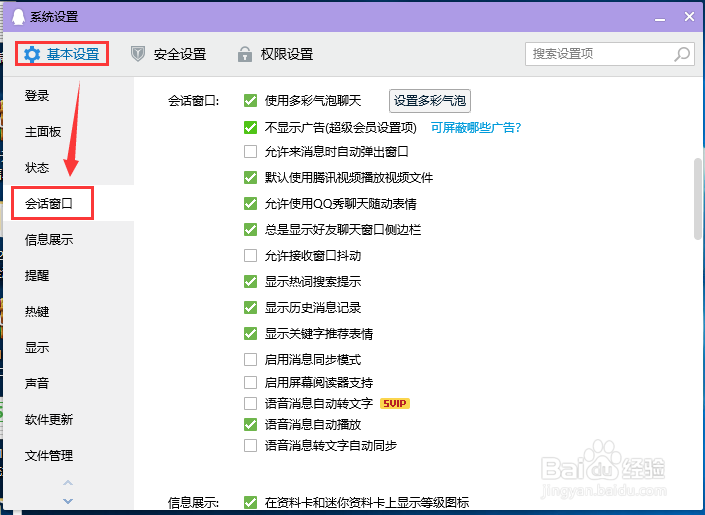Enable 允许来消息时自动弹出窗口
The height and width of the screenshot is (515, 705).
click(x=250, y=152)
